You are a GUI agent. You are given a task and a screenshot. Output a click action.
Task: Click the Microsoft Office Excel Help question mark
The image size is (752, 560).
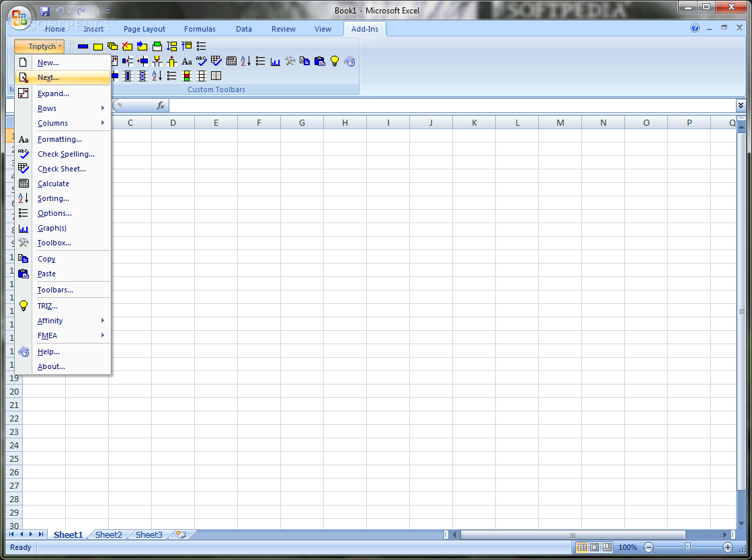coord(695,28)
